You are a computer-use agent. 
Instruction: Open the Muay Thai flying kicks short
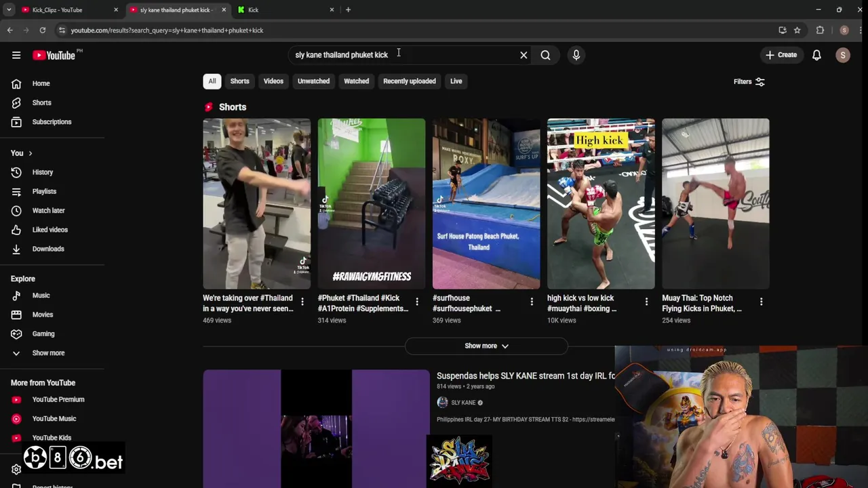[x=715, y=204]
